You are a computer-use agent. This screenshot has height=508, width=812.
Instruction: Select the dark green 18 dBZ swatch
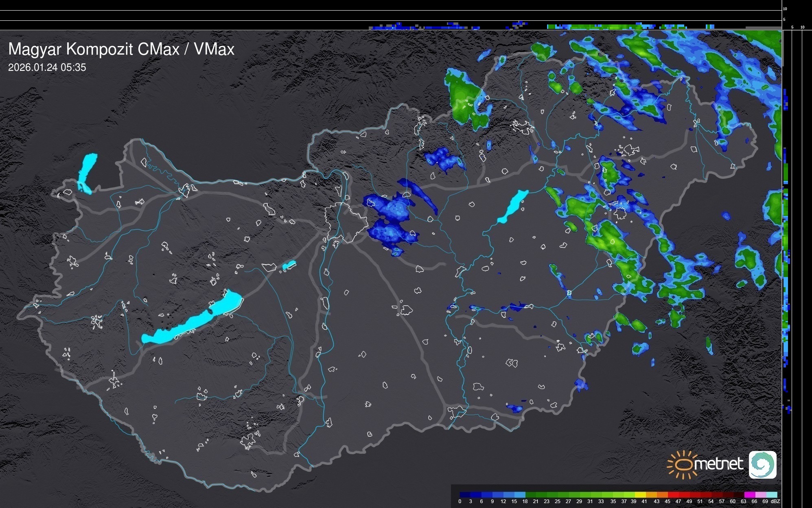pos(530,495)
